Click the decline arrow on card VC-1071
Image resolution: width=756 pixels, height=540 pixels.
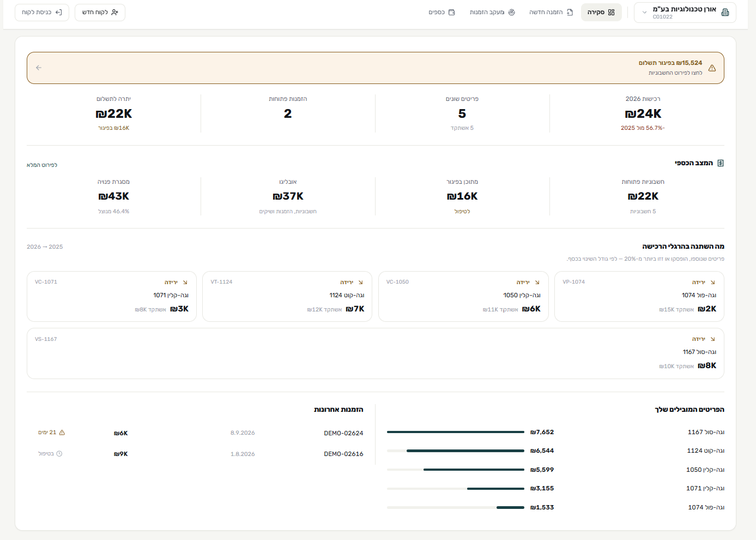[x=185, y=283]
